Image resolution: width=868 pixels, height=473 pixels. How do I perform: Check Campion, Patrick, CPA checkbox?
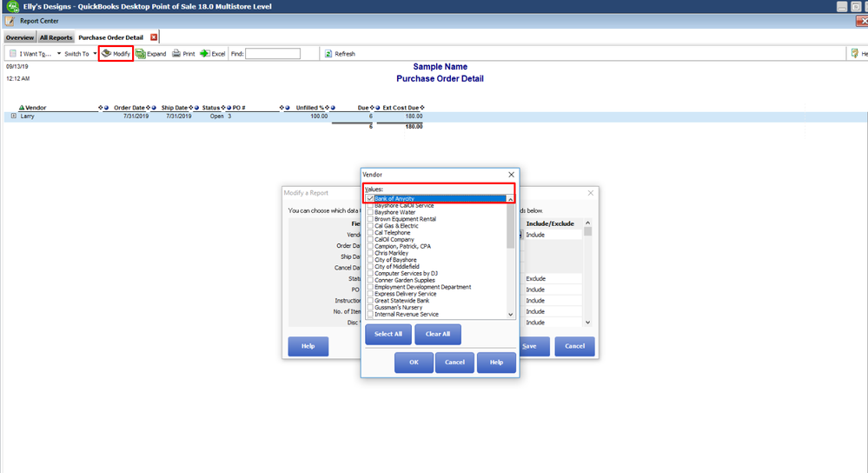370,246
